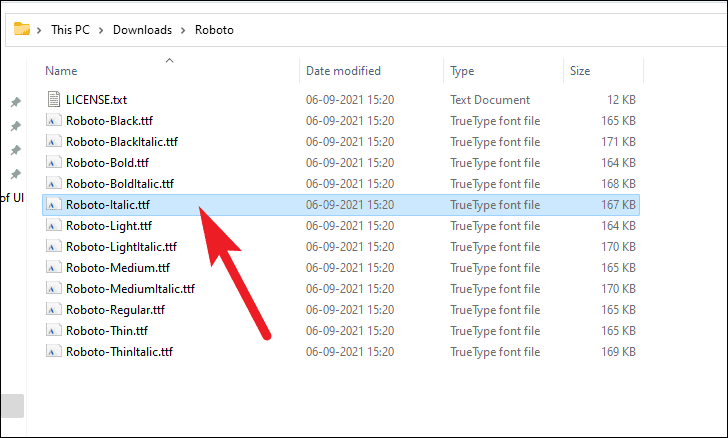Image resolution: width=728 pixels, height=438 pixels.
Task: Click the 168 KB size of Roboto-BoldItalic
Action: point(618,183)
